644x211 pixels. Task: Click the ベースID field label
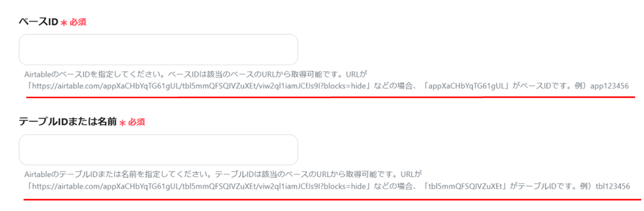39,22
